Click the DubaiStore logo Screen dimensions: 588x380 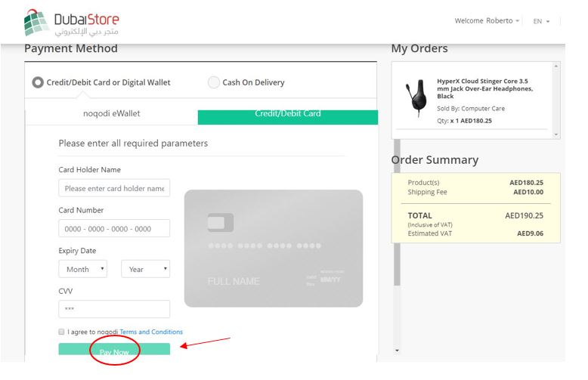point(71,23)
